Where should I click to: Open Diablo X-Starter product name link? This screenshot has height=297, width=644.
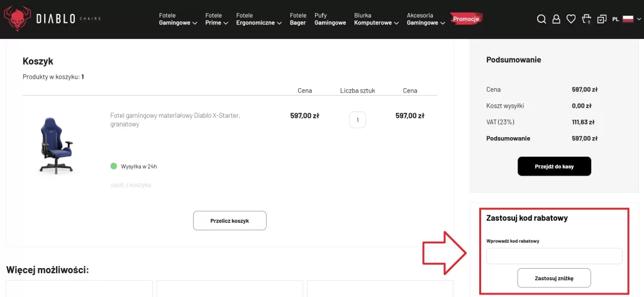(175, 120)
